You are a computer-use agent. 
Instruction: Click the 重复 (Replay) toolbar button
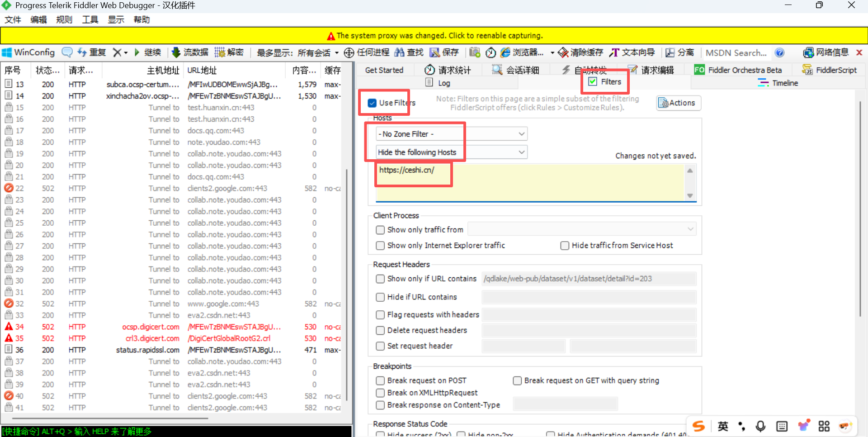coord(92,52)
